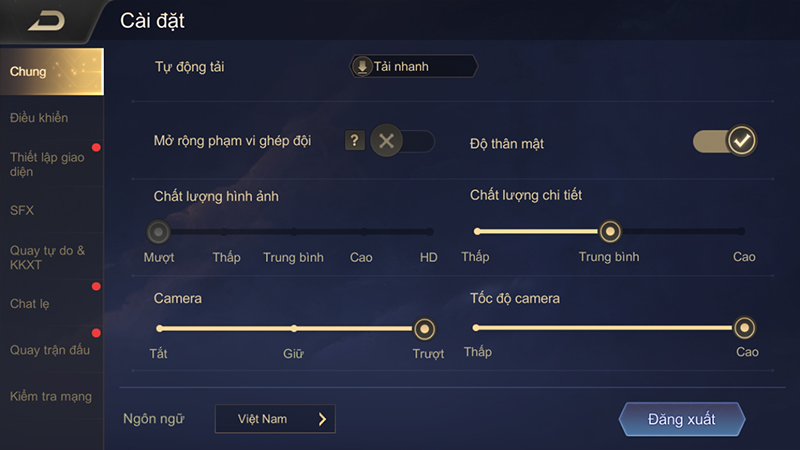This screenshot has width=800, height=450.
Task: Click the back arrow icon
Action: (46, 21)
